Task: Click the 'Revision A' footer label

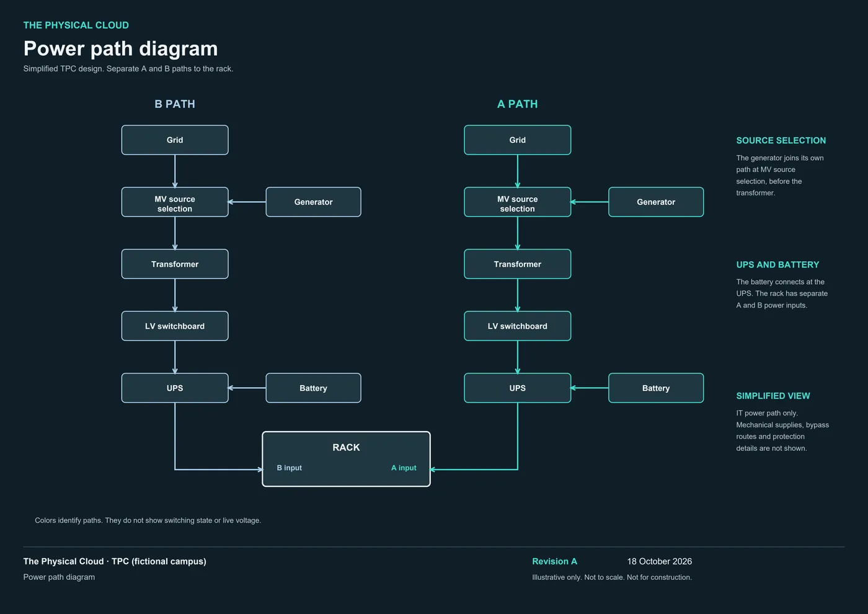Action: [x=554, y=561]
